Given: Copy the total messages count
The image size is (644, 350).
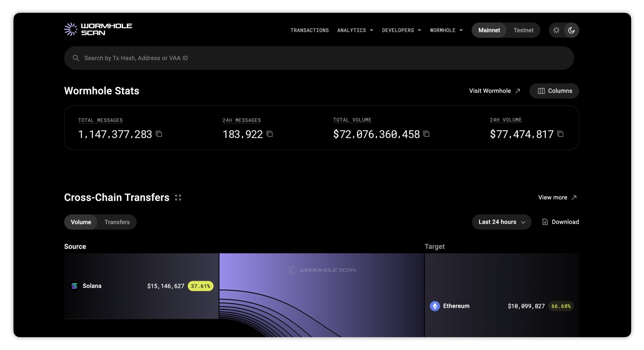Looking at the screenshot, I should (x=159, y=134).
